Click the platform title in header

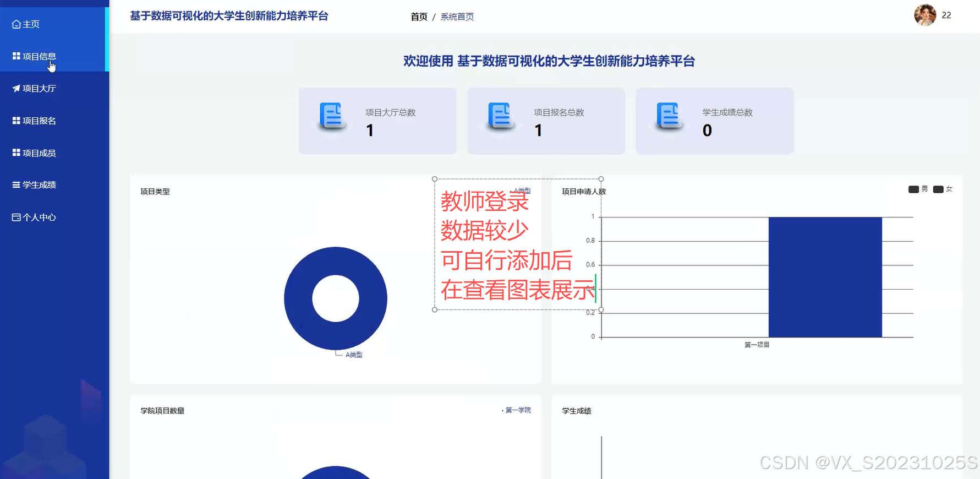coord(229,16)
